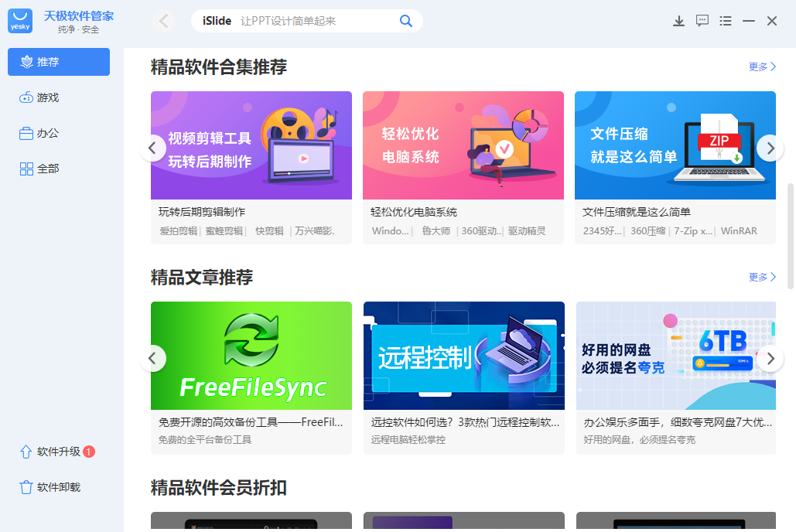
Task: Open the 夸克网盘 6TB article thumbnail
Action: [675, 356]
